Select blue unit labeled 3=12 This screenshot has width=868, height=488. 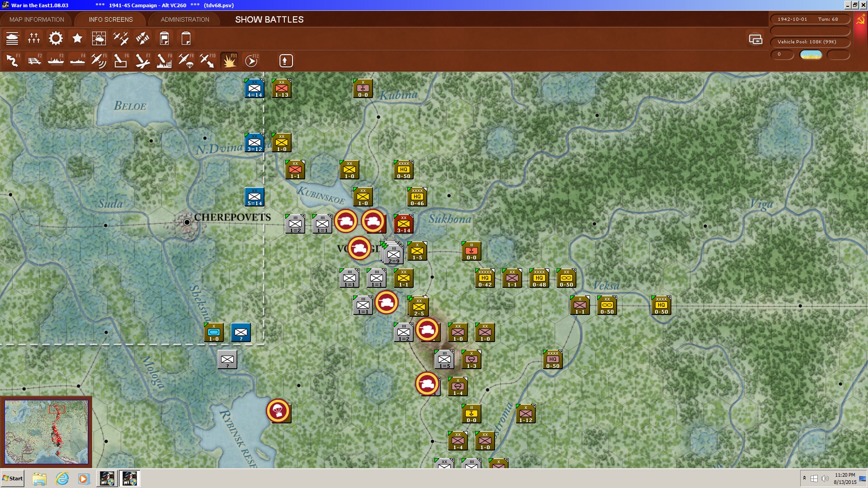pyautogui.click(x=255, y=143)
